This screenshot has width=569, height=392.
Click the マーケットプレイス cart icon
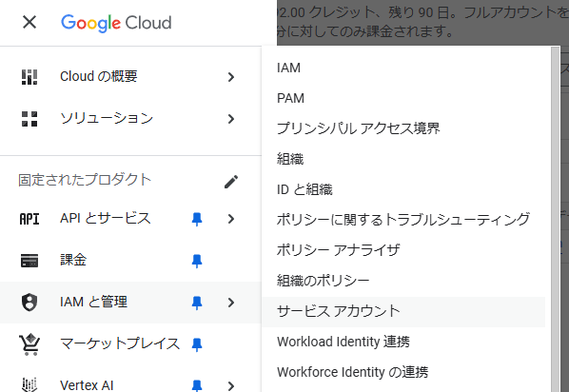[x=29, y=344]
